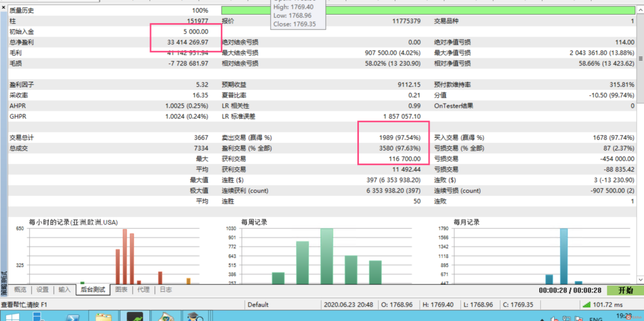Viewport: 644px width, 321px height.
Task: Click the green history quality progress bar
Action: click(x=455, y=10)
